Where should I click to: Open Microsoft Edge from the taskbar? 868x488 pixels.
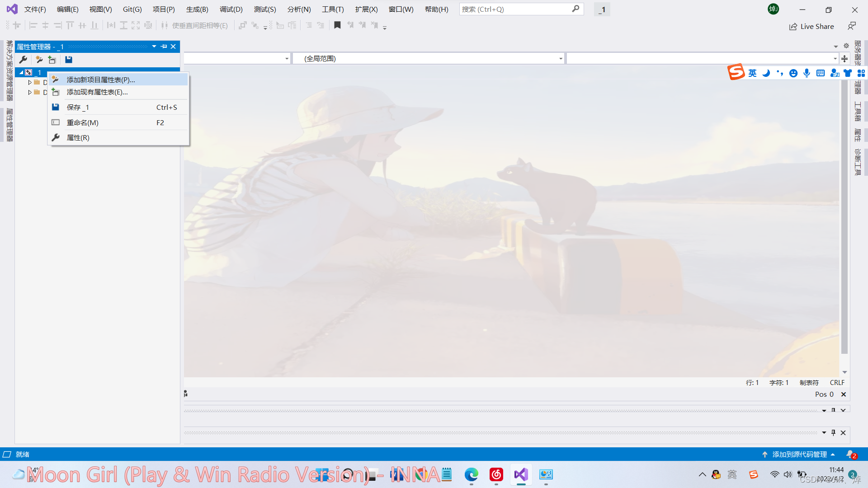[x=472, y=475]
